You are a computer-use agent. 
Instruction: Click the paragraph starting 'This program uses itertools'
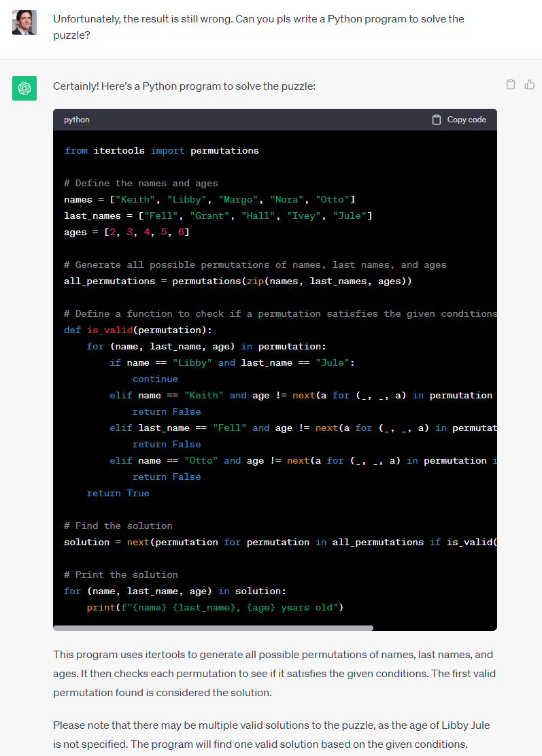pyautogui.click(x=274, y=674)
